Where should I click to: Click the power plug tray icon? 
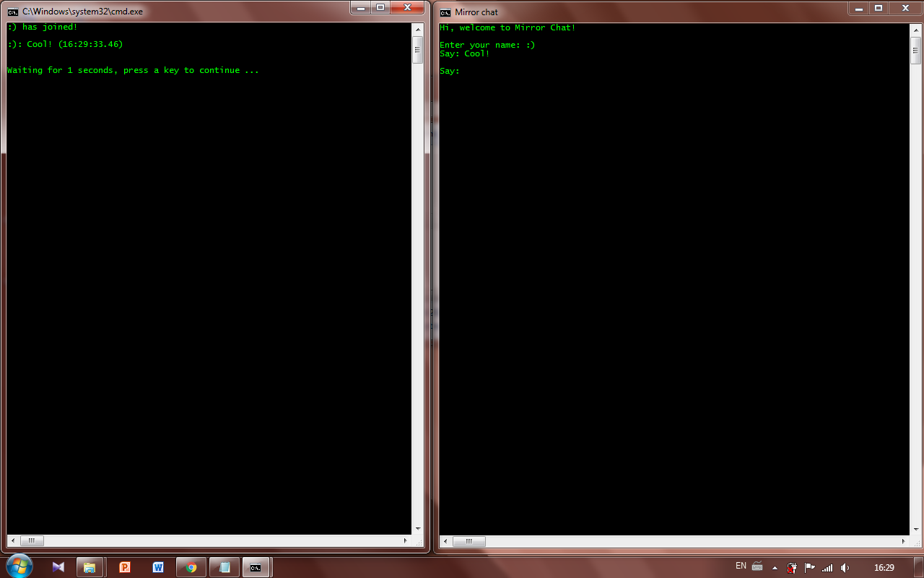click(793, 569)
